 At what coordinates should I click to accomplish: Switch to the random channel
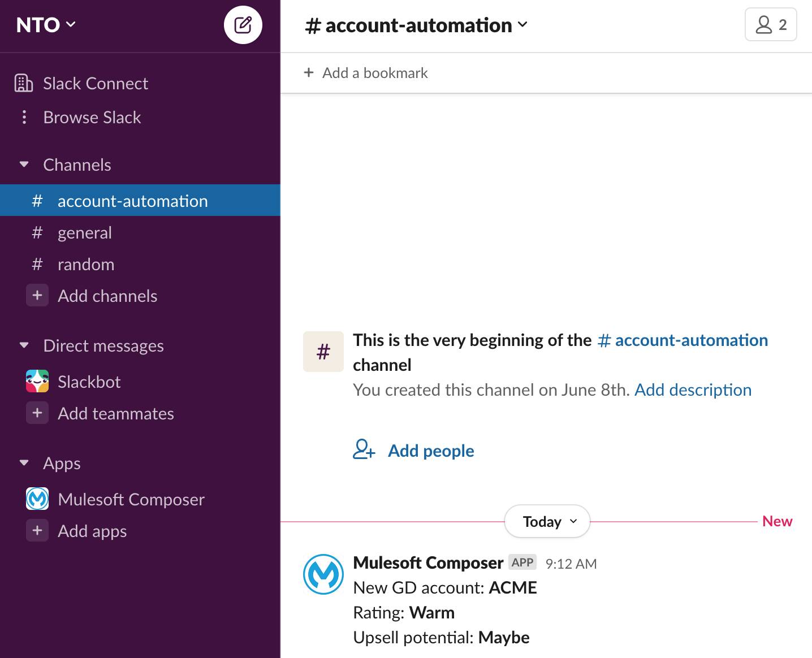pyautogui.click(x=140, y=264)
